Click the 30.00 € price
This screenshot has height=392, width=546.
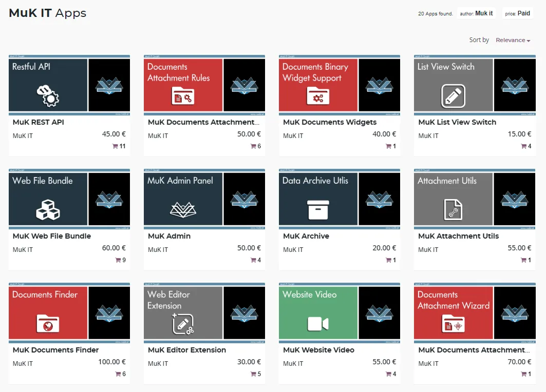point(249,362)
